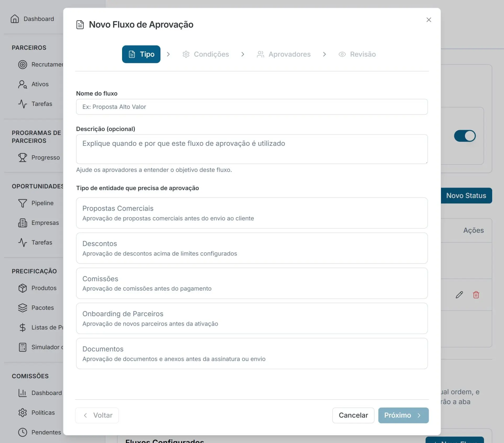Click the Recrutamento target icon
The height and width of the screenshot is (443, 504).
[x=23, y=65]
